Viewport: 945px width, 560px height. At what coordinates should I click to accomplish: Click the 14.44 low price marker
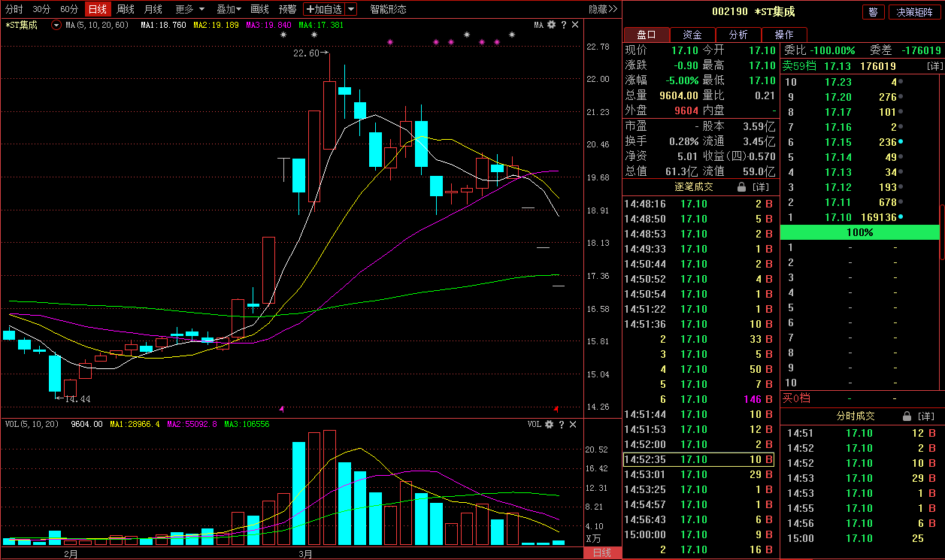(x=74, y=398)
